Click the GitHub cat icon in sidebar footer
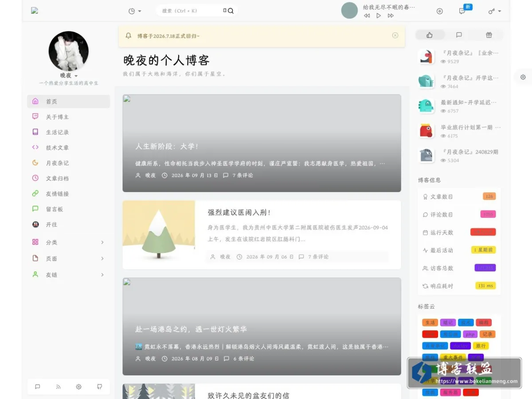The width and height of the screenshot is (532, 399). click(99, 387)
